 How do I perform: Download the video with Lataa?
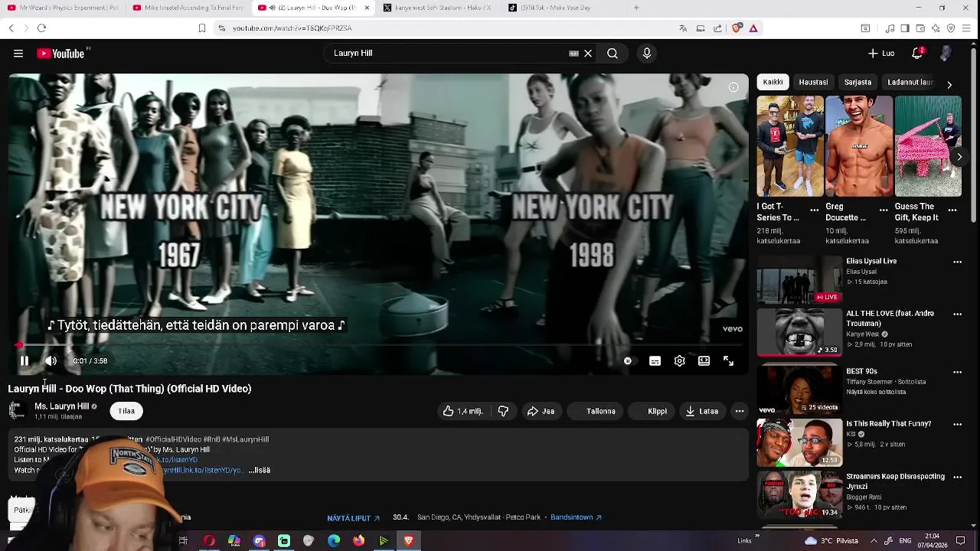click(701, 411)
